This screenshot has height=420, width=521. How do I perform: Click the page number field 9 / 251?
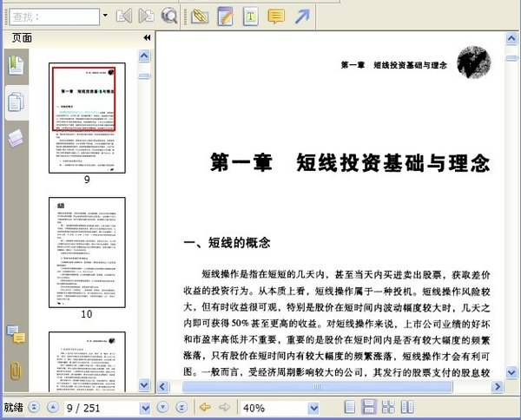(x=102, y=408)
